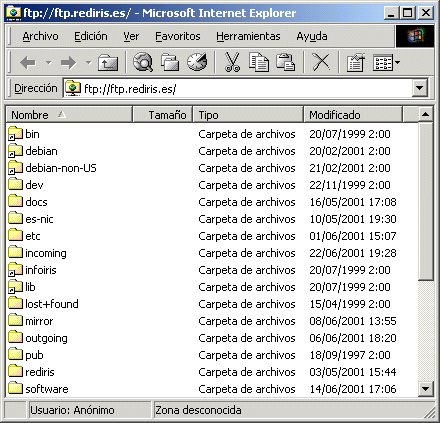Open the Search toolbar icon

(143, 62)
